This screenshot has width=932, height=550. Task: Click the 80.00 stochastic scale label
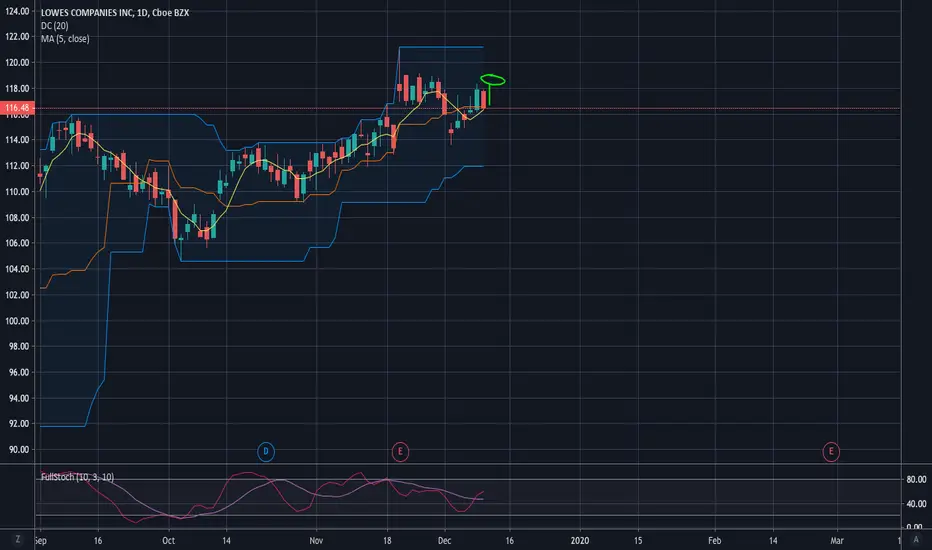tap(916, 479)
